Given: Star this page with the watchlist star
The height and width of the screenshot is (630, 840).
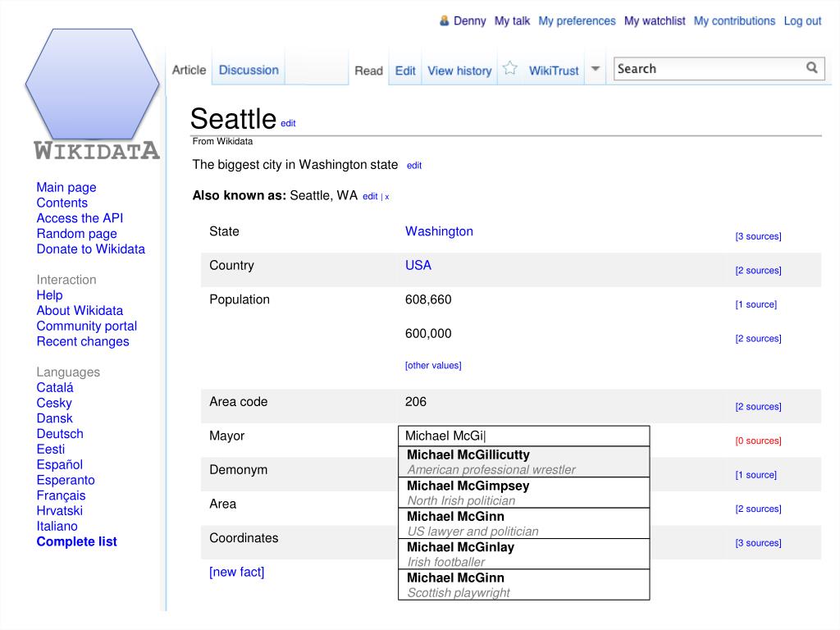Looking at the screenshot, I should [510, 69].
